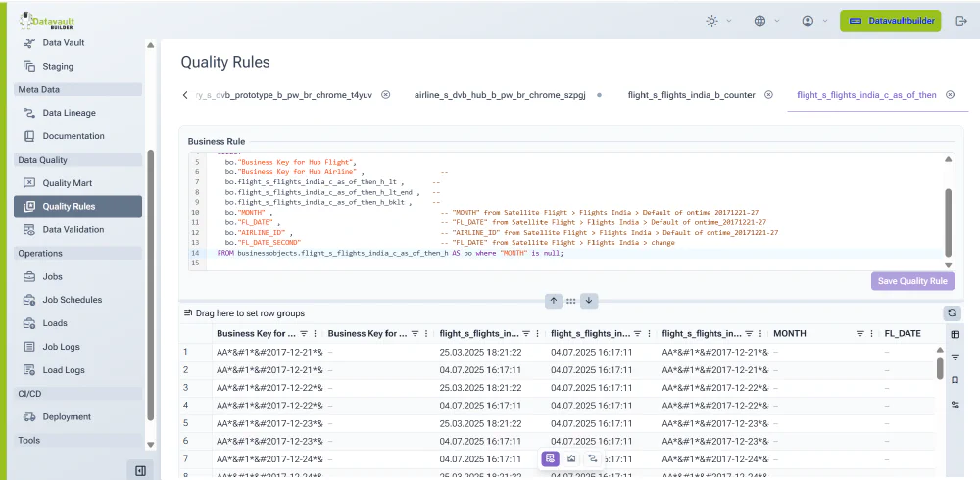This screenshot has height=480, width=980.
Task: Select the purple table view icon
Action: (x=550, y=458)
